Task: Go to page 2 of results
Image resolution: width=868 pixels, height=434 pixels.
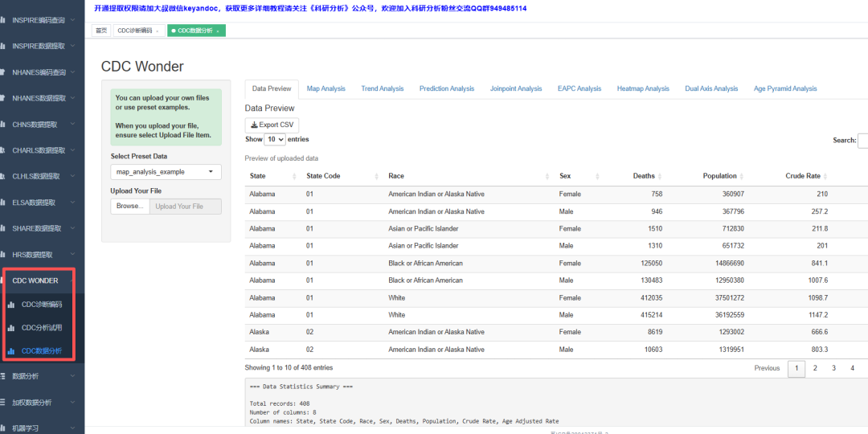Action: (x=815, y=368)
